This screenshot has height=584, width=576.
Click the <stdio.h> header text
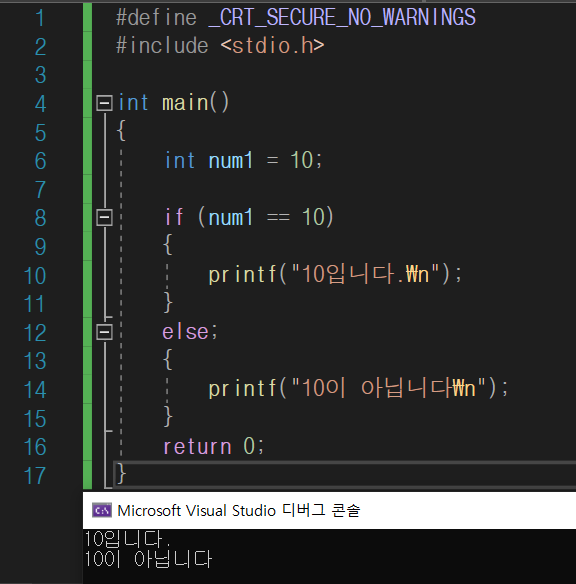click(272, 46)
